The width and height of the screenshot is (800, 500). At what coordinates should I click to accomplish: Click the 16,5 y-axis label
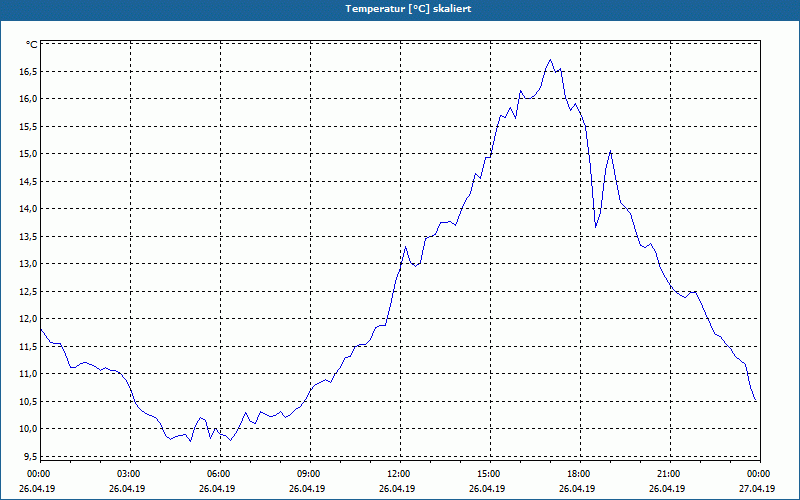coord(29,71)
